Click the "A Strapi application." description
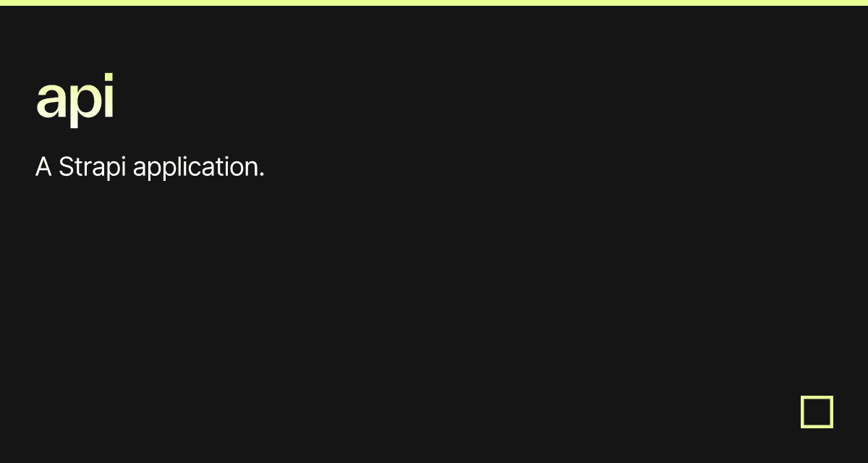The width and height of the screenshot is (868, 463). click(150, 168)
